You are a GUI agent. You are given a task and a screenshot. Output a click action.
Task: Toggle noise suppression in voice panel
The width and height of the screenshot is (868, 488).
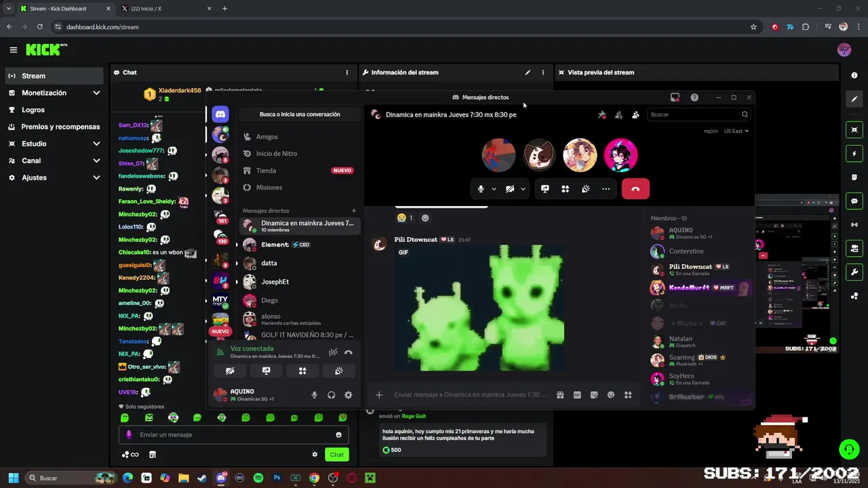pyautogui.click(x=333, y=352)
